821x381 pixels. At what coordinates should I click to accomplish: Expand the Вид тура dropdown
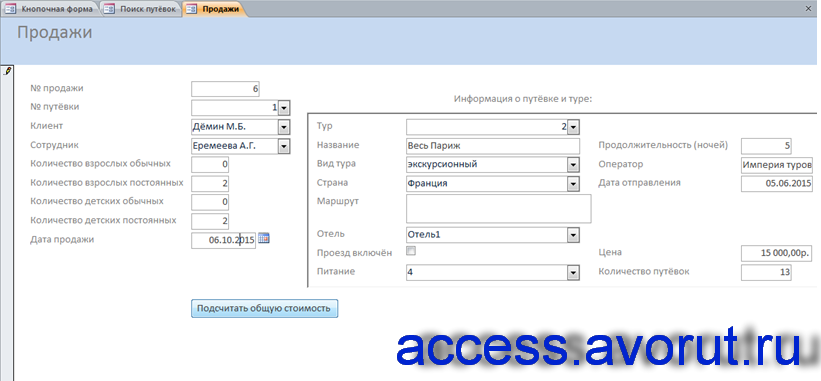point(574,165)
